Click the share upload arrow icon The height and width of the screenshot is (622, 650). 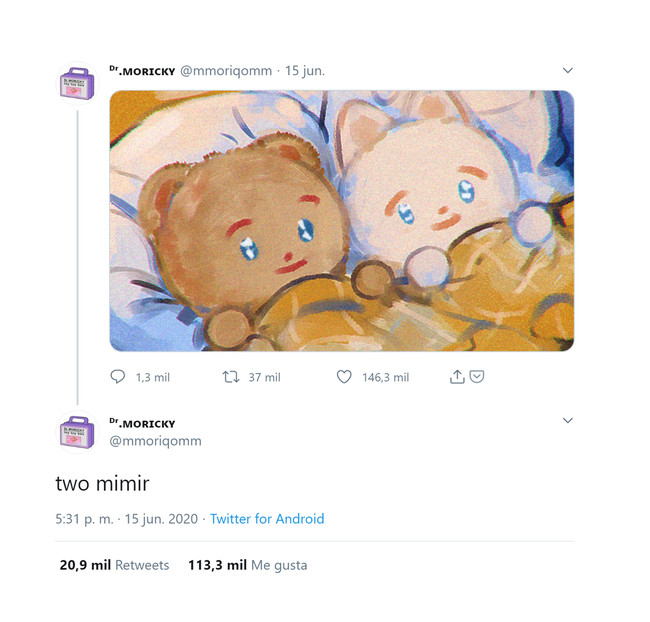coord(457,377)
